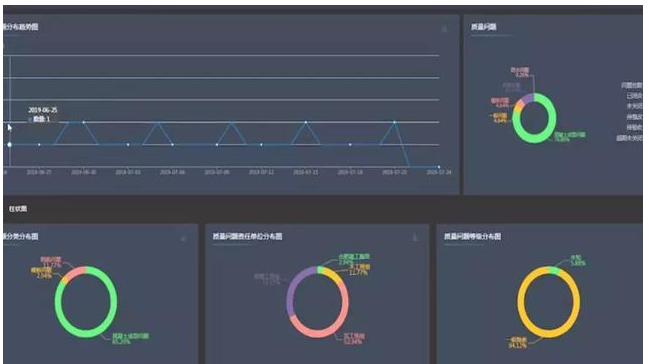Viewport: 649px width, 364px height.
Task: Click the purple segment of 质量问题 donut
Action: pos(528,98)
